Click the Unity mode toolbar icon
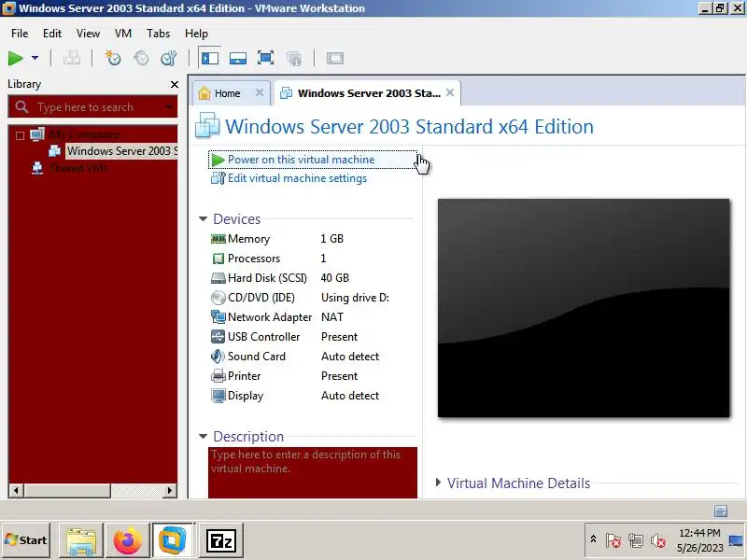747x560 pixels. click(294, 58)
